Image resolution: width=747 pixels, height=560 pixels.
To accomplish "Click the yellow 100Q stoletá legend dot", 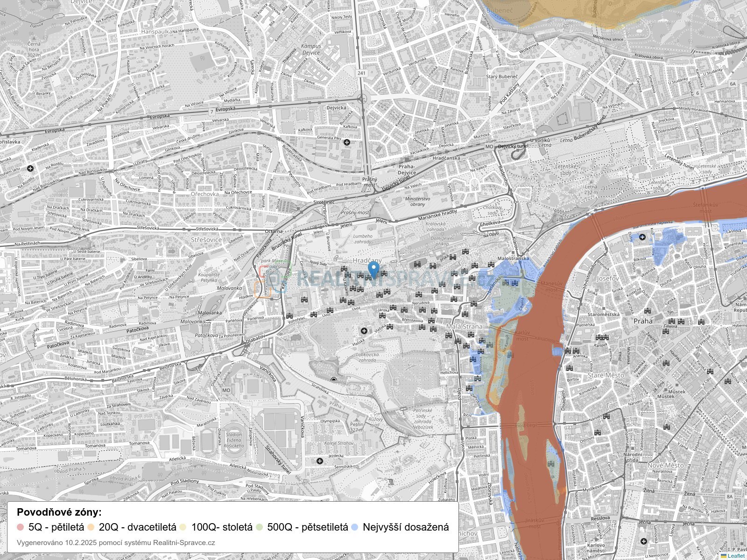I will (183, 527).
